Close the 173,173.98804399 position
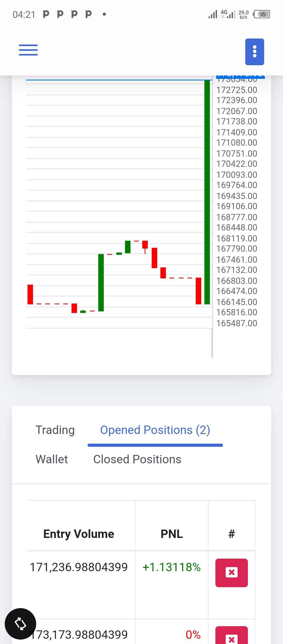The height and width of the screenshot is (644, 283). click(x=231, y=635)
